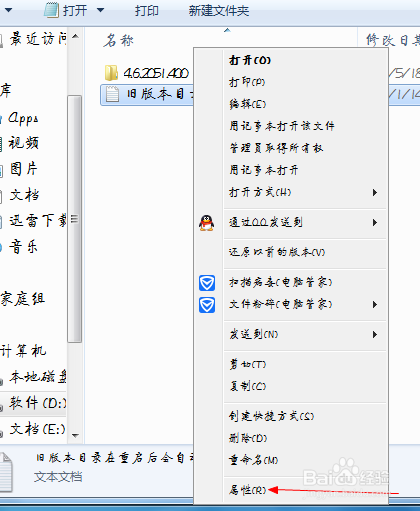Select 管理员取得所有权 menu entry
The height and width of the screenshot is (511, 420).
pos(276,148)
